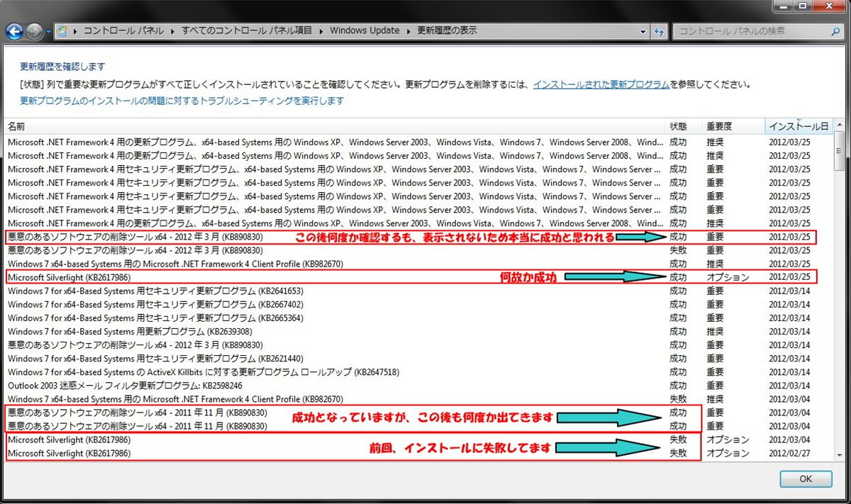Select the Microsoft Silverlight (KB2617986) 2012/03/25 row
Image resolution: width=851 pixels, height=504 pixels.
tap(418, 277)
